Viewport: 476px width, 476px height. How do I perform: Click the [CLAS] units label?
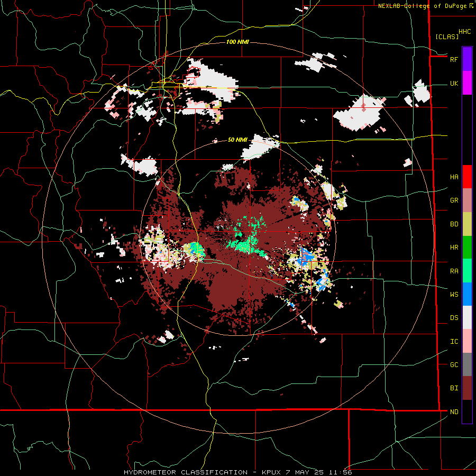[447, 37]
